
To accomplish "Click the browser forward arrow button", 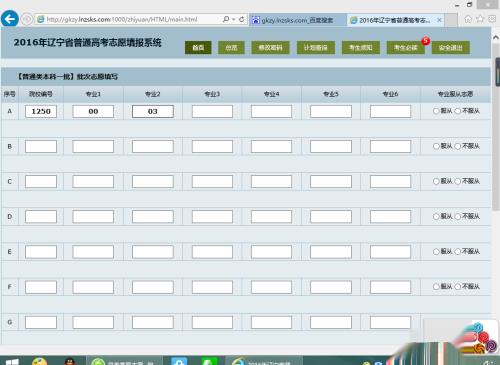I will pos(27,19).
